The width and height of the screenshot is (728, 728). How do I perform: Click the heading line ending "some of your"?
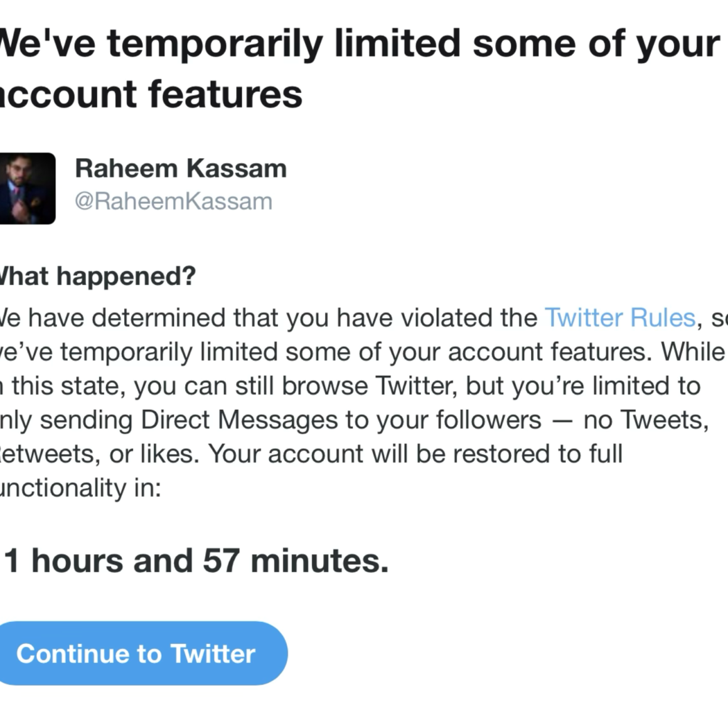pyautogui.click(x=358, y=44)
